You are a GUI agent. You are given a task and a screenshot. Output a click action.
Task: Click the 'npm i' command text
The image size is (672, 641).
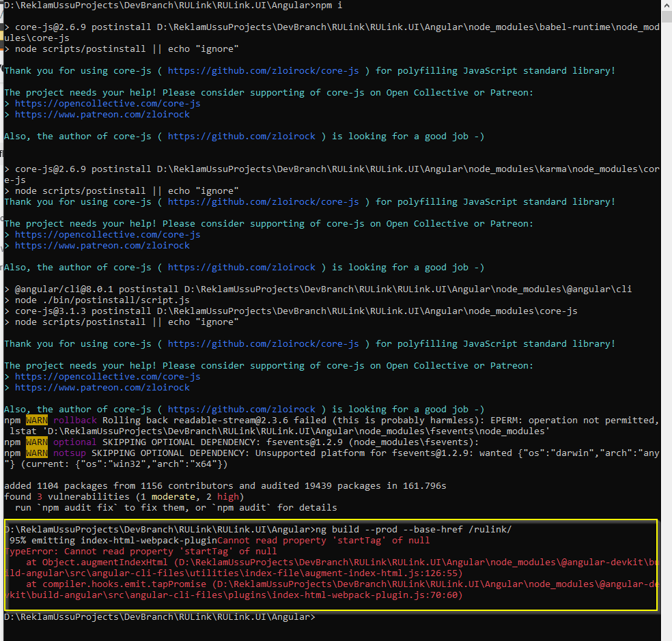pos(328,5)
